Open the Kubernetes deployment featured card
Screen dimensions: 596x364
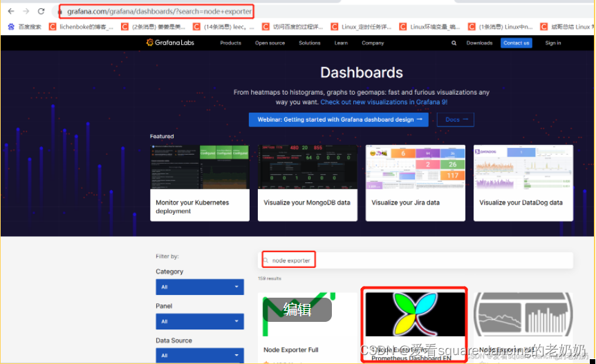click(200, 183)
